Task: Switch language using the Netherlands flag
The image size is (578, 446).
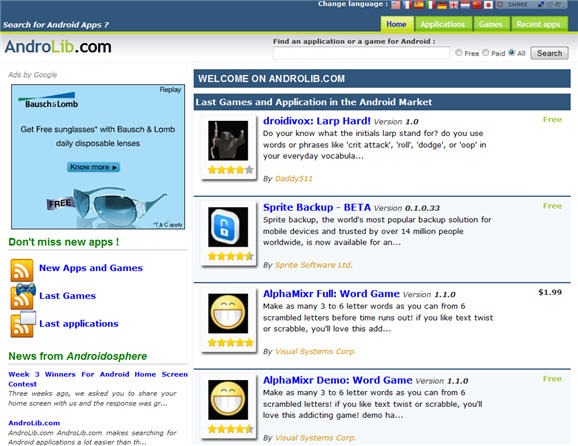Action: 465,4
